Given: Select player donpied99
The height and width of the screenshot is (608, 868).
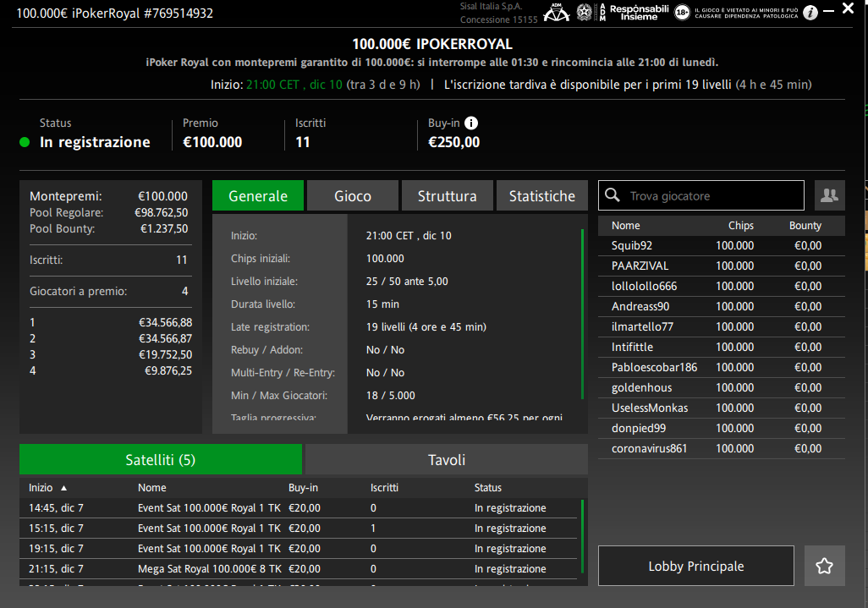Looking at the screenshot, I should (722, 428).
